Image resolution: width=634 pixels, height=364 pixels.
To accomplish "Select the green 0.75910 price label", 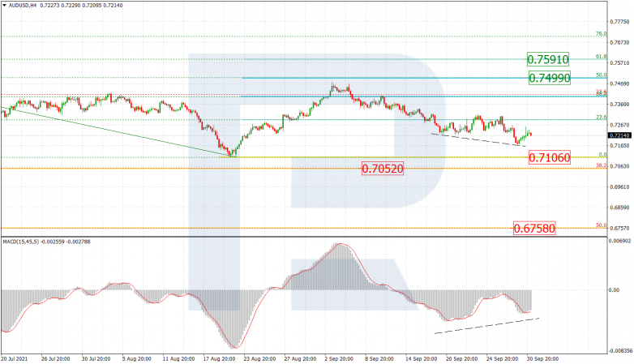I will [x=548, y=59].
